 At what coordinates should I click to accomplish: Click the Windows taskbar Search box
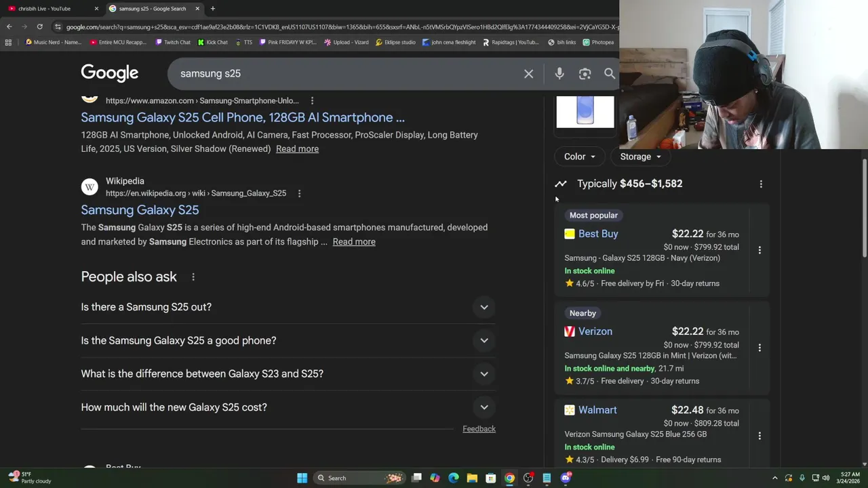[359, 478]
